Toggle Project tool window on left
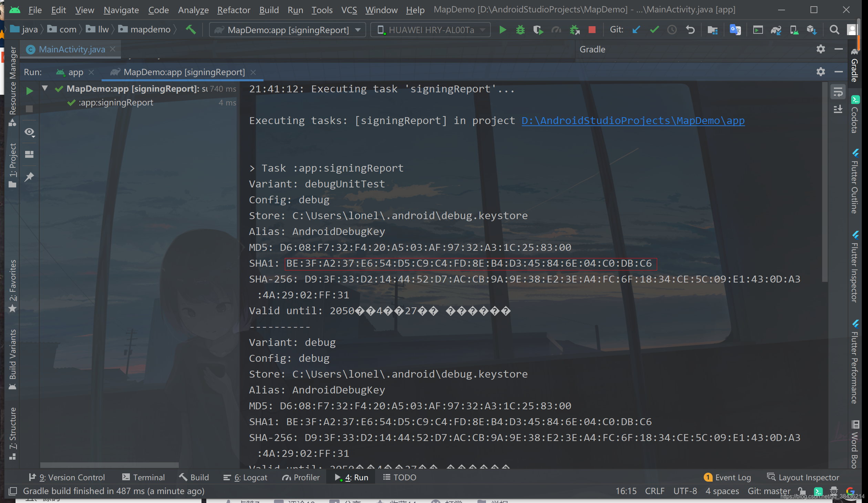The height and width of the screenshot is (503, 868). [x=12, y=165]
